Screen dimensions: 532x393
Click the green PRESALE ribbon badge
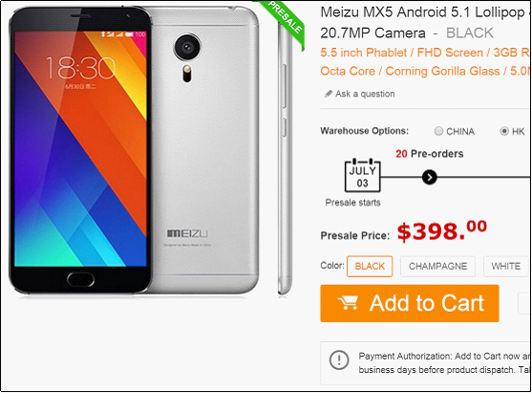click(284, 20)
